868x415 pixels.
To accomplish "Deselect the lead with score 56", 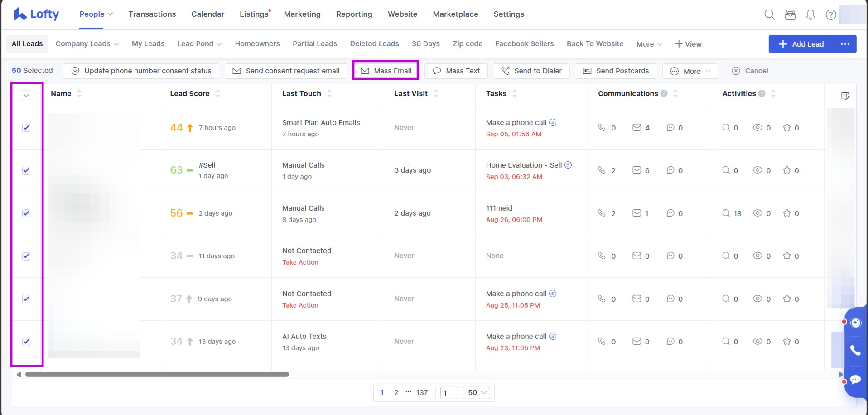I will (26, 213).
